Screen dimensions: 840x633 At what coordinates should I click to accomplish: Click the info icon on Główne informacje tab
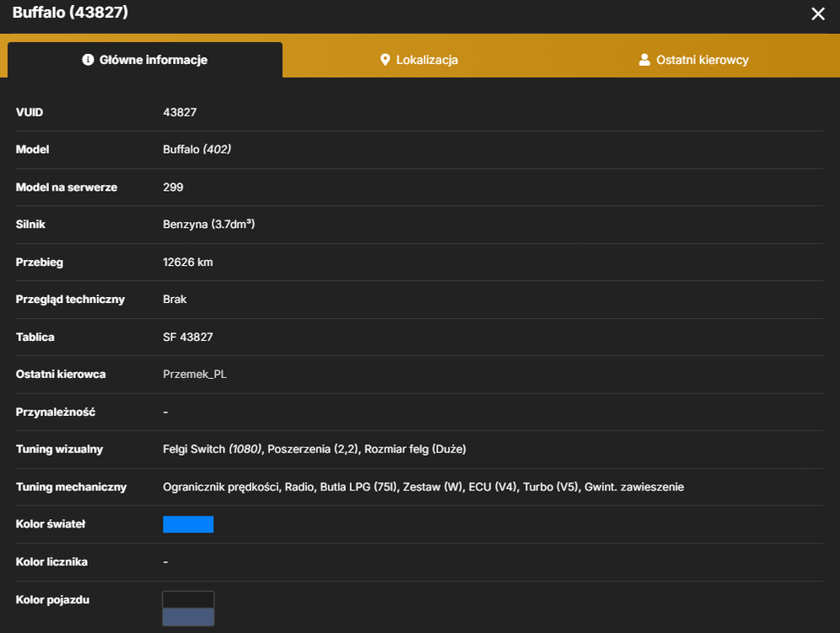pyautogui.click(x=88, y=59)
